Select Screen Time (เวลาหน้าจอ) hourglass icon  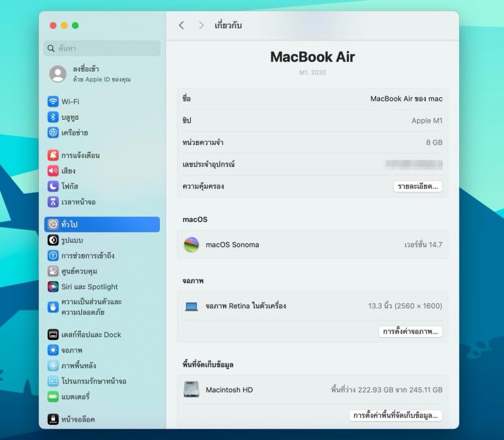pos(53,202)
